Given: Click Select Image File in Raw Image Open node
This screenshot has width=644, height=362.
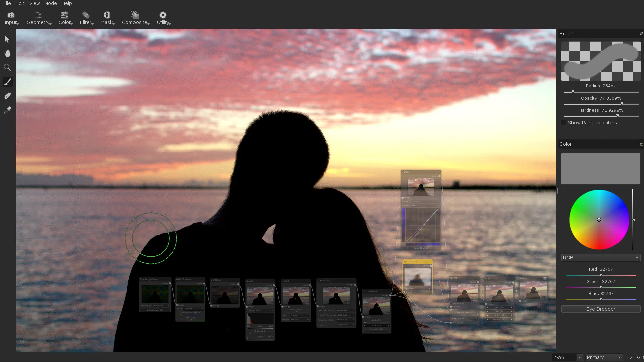Looking at the screenshot, I should tap(155, 310).
